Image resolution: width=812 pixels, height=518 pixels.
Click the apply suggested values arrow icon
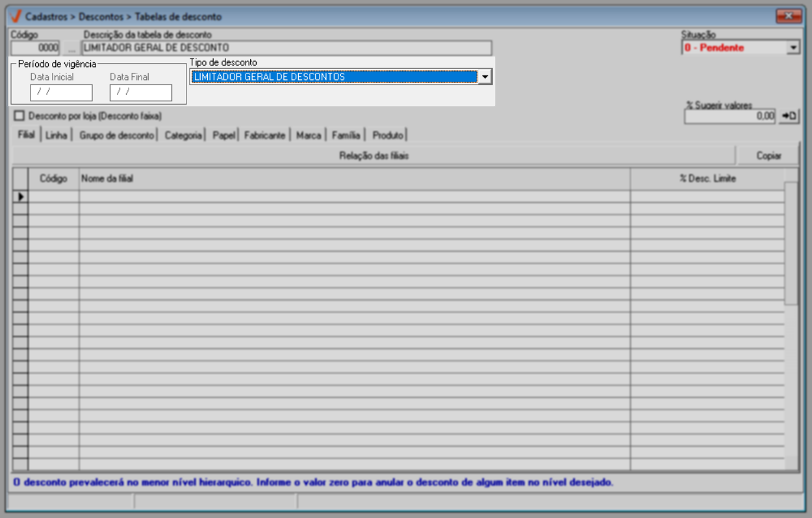(x=789, y=116)
